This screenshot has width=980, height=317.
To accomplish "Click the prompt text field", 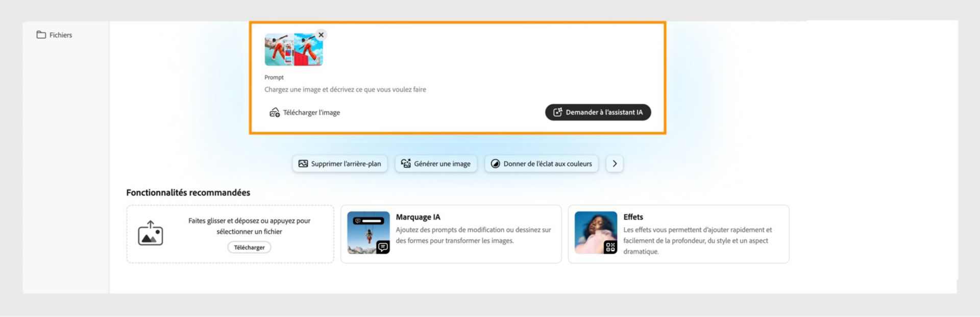I will (x=457, y=89).
